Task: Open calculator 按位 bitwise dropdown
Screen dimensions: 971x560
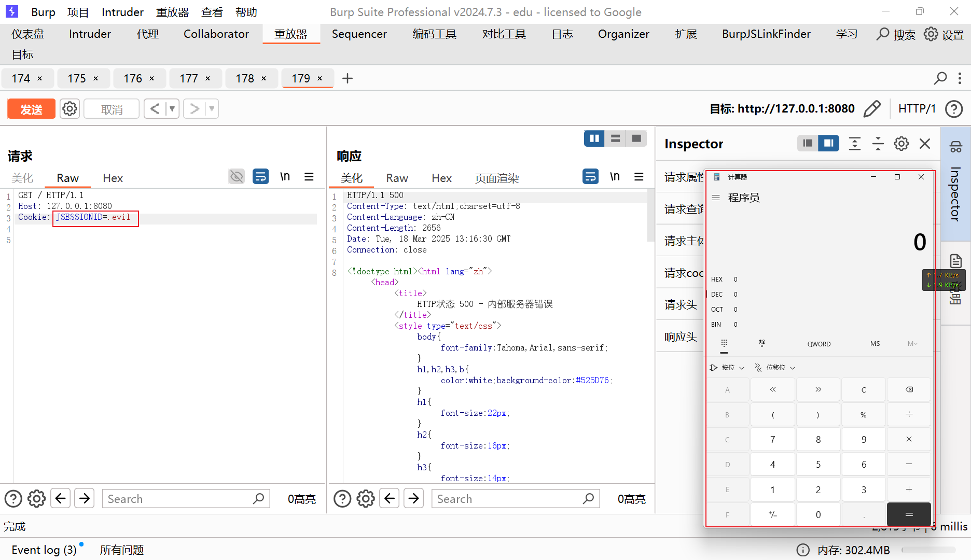Action: [728, 368]
